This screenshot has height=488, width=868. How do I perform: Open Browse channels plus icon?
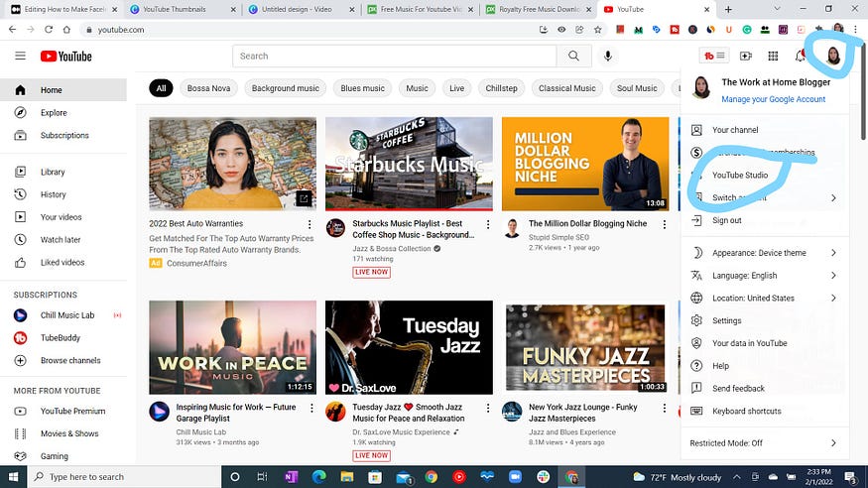click(x=21, y=360)
